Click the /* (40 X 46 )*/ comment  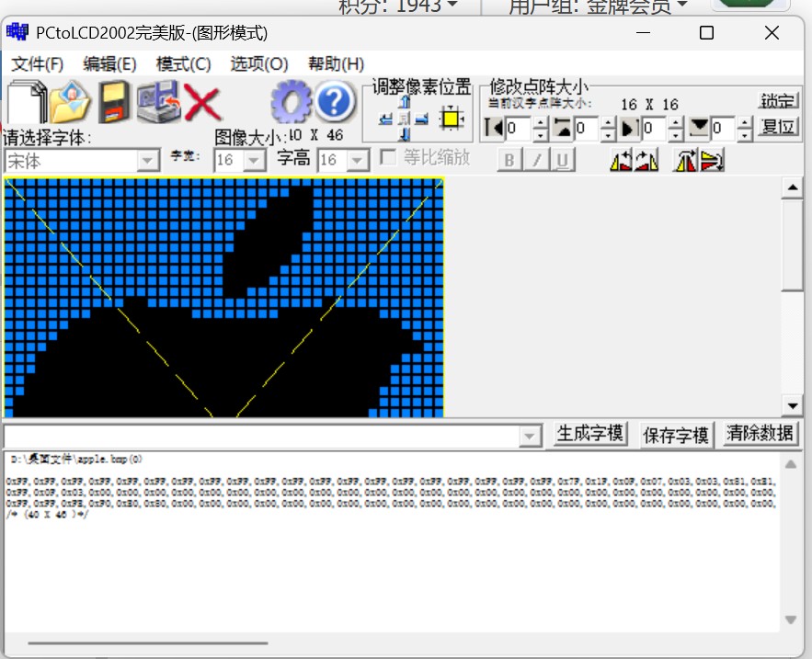tap(47, 515)
